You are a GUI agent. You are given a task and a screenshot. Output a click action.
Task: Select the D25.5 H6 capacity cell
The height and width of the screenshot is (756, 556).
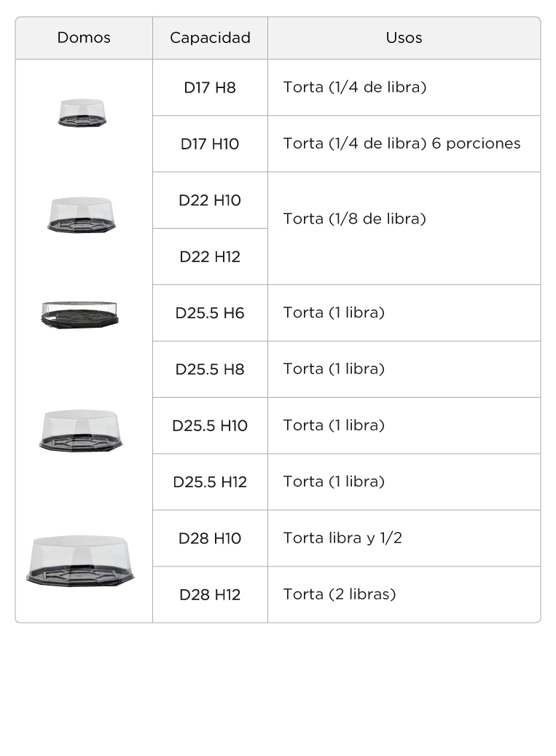(x=211, y=313)
